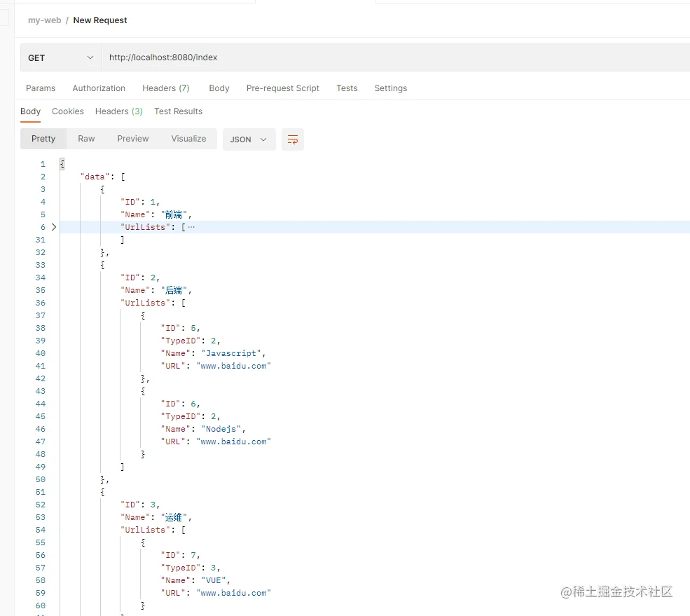690x616 pixels.
Task: Expand the collapsed UrlLists on line 6
Action: coord(54,227)
